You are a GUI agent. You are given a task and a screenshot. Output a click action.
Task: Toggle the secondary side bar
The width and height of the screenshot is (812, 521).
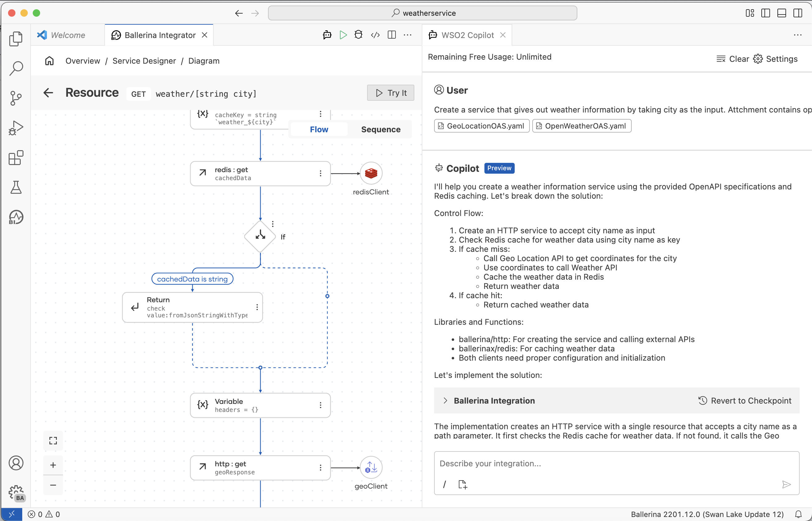[798, 13]
